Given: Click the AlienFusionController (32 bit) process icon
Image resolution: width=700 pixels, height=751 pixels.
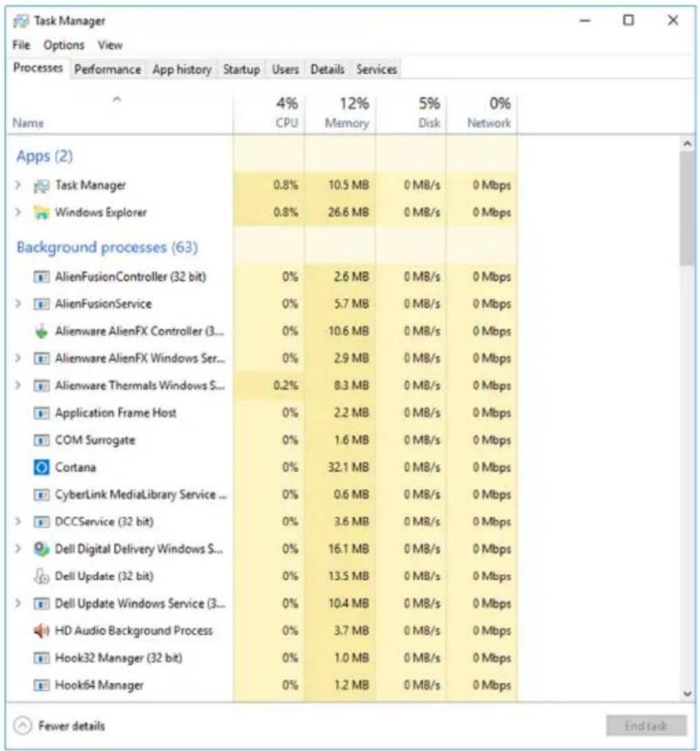Looking at the screenshot, I should click(x=41, y=277).
